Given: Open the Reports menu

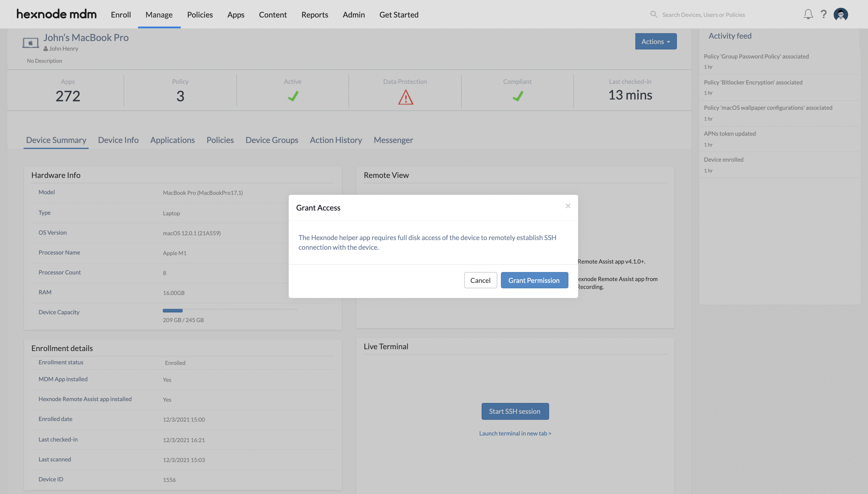Looking at the screenshot, I should 315,14.
